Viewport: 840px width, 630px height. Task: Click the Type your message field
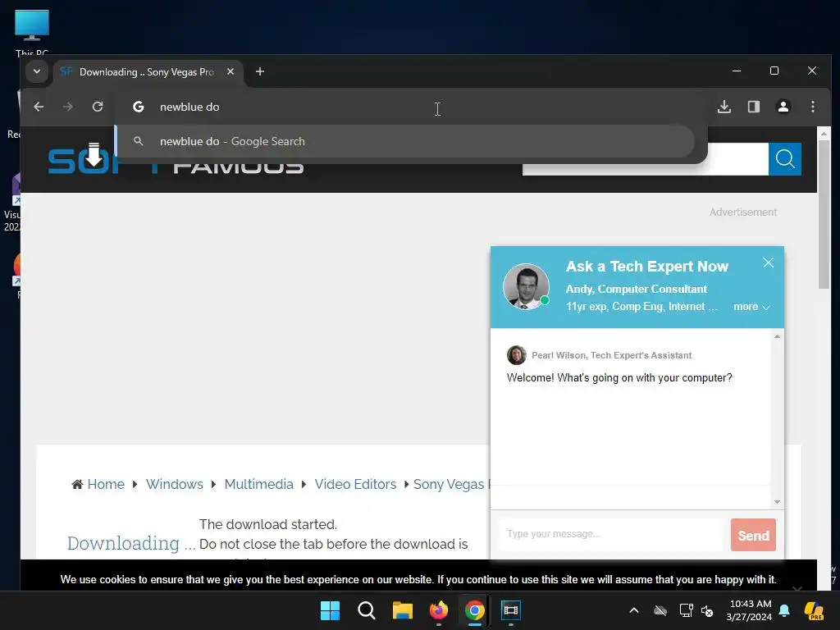coord(610,534)
